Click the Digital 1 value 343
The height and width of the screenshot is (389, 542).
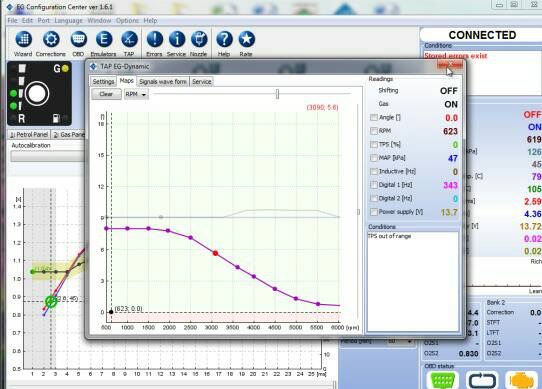point(450,185)
